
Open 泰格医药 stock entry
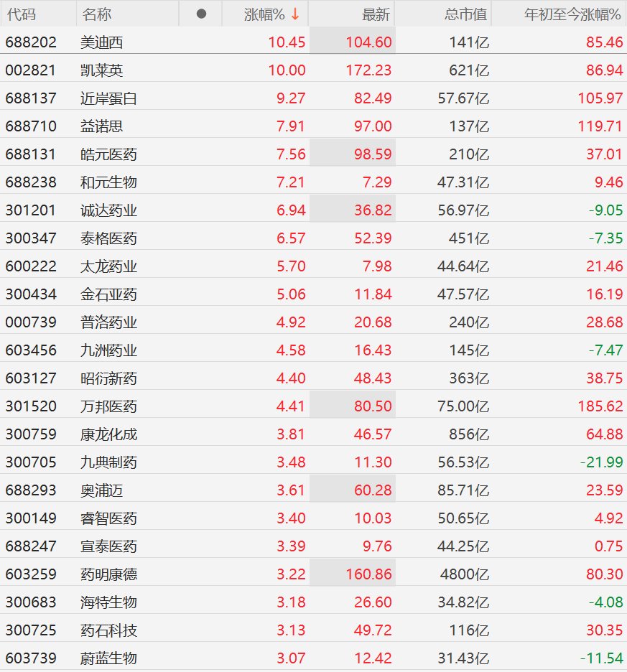point(108,238)
